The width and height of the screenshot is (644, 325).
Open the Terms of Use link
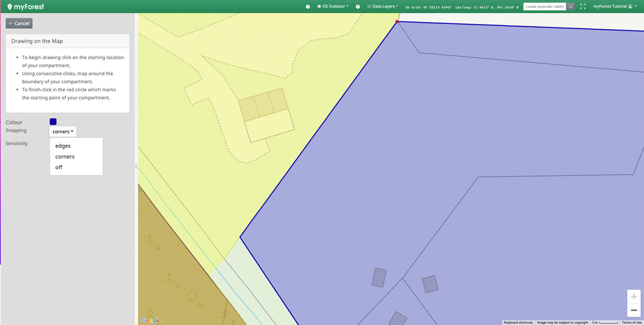(631, 322)
